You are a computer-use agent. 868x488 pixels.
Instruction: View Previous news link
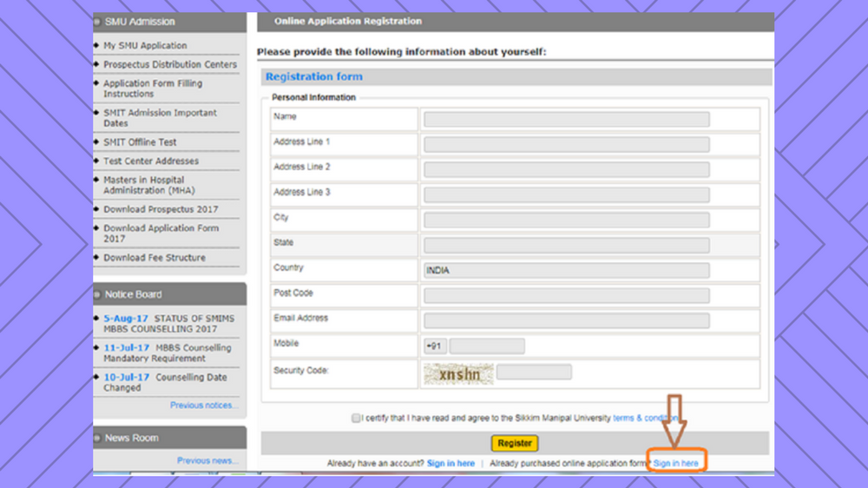pyautogui.click(x=207, y=461)
